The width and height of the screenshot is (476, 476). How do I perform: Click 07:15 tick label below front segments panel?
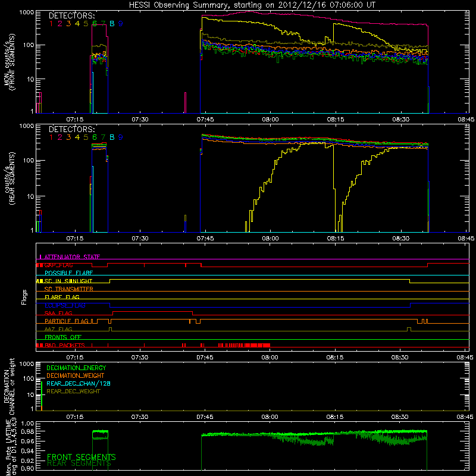(x=75, y=120)
